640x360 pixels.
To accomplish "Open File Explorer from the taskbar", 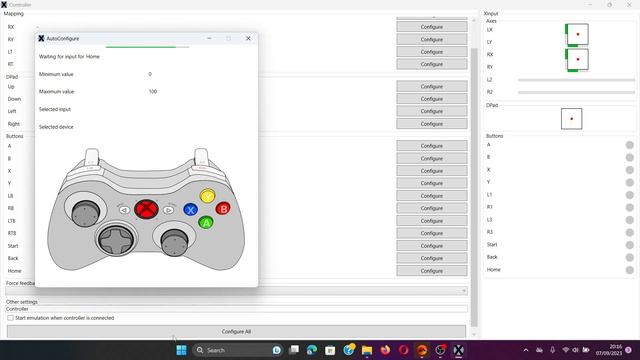I will pyautogui.click(x=367, y=350).
